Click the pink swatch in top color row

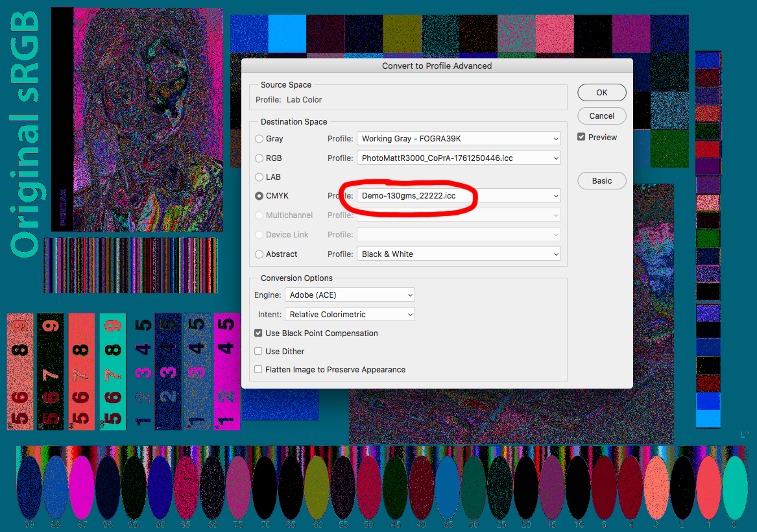click(555, 33)
